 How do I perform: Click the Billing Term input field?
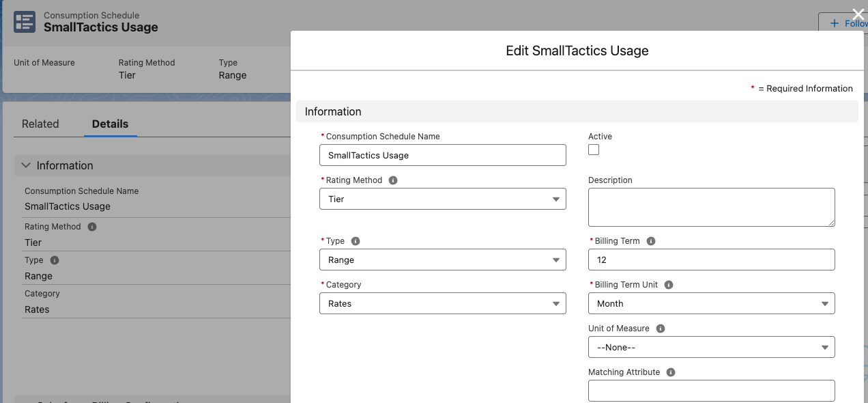pyautogui.click(x=712, y=260)
